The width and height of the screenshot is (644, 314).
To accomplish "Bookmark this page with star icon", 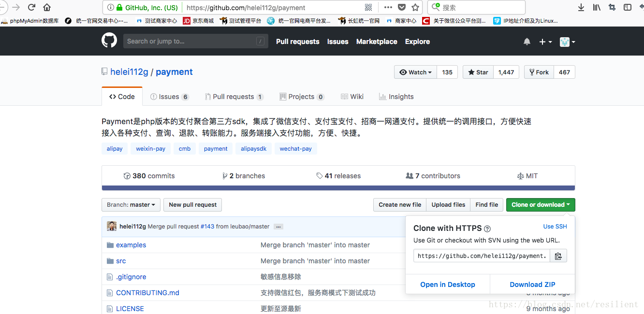I will pos(415,7).
